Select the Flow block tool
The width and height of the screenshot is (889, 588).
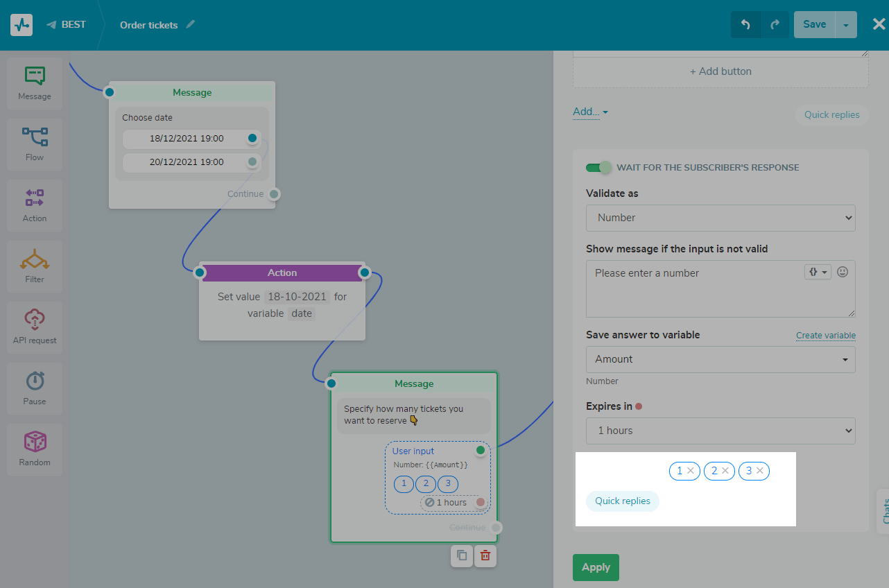[x=34, y=144]
